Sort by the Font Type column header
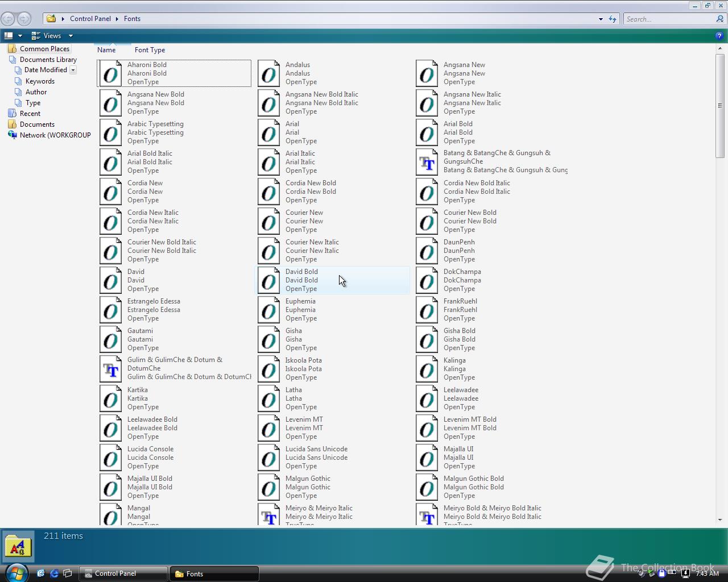Viewport: 728px width, 582px height. [x=150, y=50]
